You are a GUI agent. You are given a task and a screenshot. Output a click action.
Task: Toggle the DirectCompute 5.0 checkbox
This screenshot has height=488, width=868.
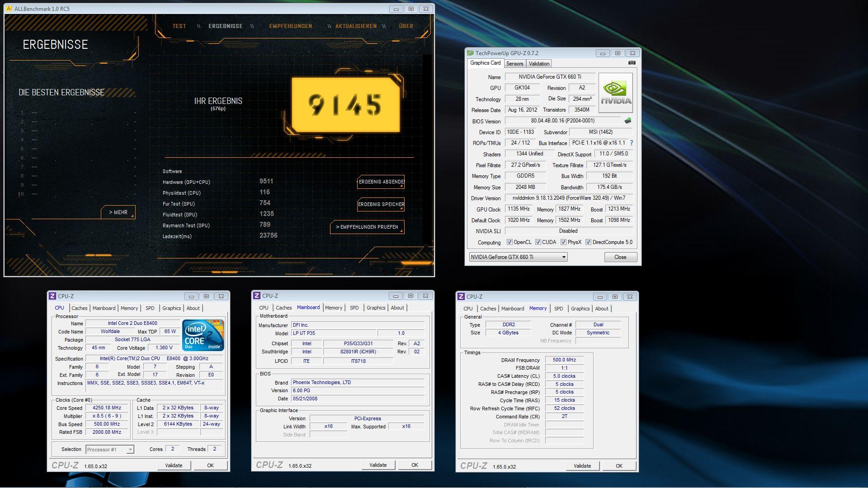[x=588, y=242]
